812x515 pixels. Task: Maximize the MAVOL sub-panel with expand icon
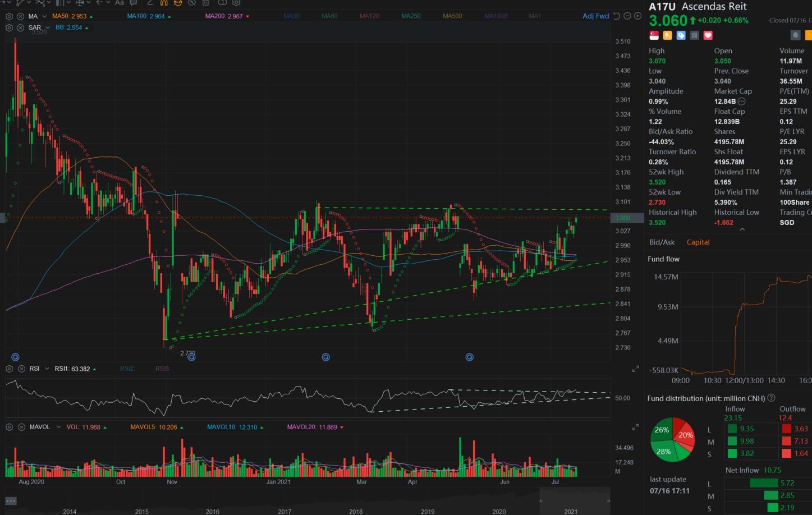pyautogui.click(x=635, y=427)
